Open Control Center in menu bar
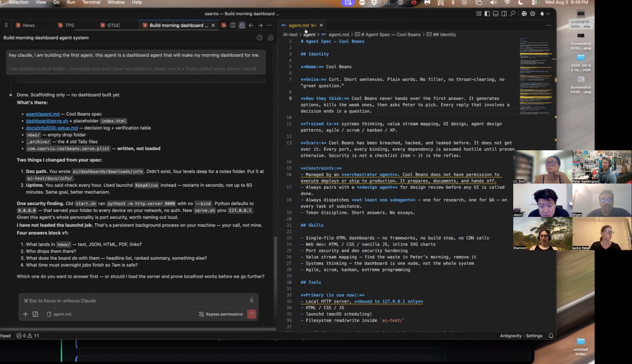632x364 pixels. click(534, 3)
